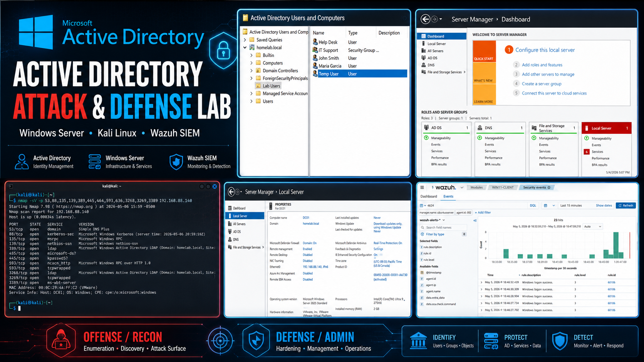The height and width of the screenshot is (362, 644).
Task: Open dropdown chevron next to wazuh logo
Action: pos(462,188)
